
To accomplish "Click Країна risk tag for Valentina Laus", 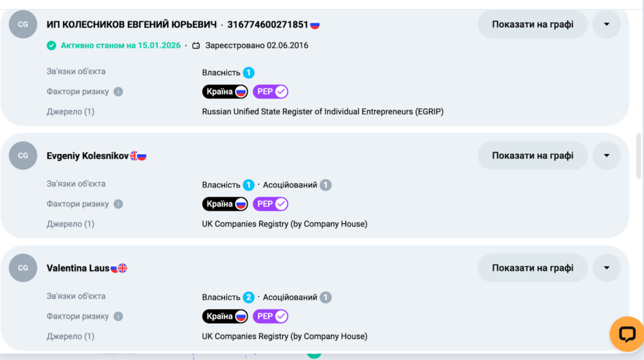I will pos(225,317).
